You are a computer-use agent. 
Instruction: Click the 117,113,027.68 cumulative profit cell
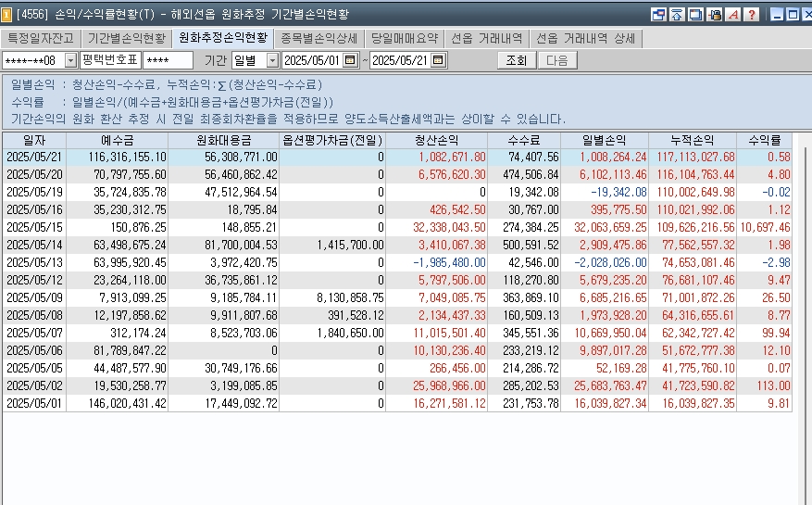click(x=693, y=158)
